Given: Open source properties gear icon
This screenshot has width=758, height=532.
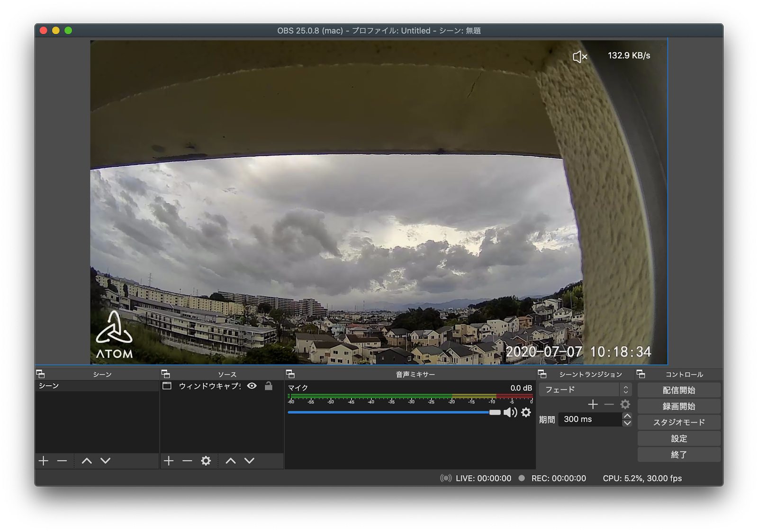Looking at the screenshot, I should [206, 460].
